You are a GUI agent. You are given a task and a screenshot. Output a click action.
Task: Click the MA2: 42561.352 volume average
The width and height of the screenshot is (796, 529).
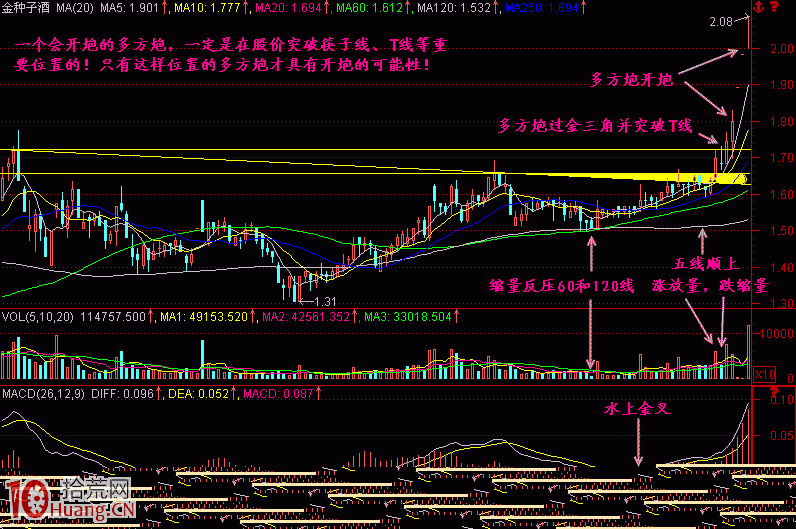(x=306, y=317)
